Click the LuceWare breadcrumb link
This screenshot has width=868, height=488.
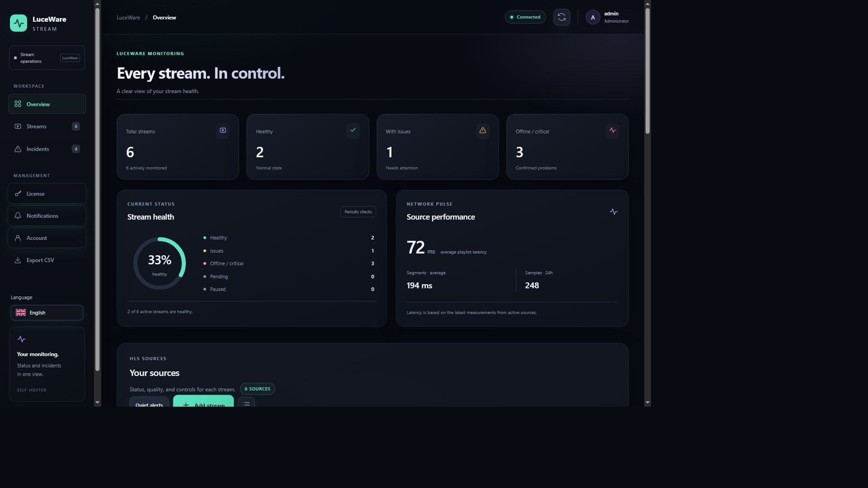tap(128, 18)
